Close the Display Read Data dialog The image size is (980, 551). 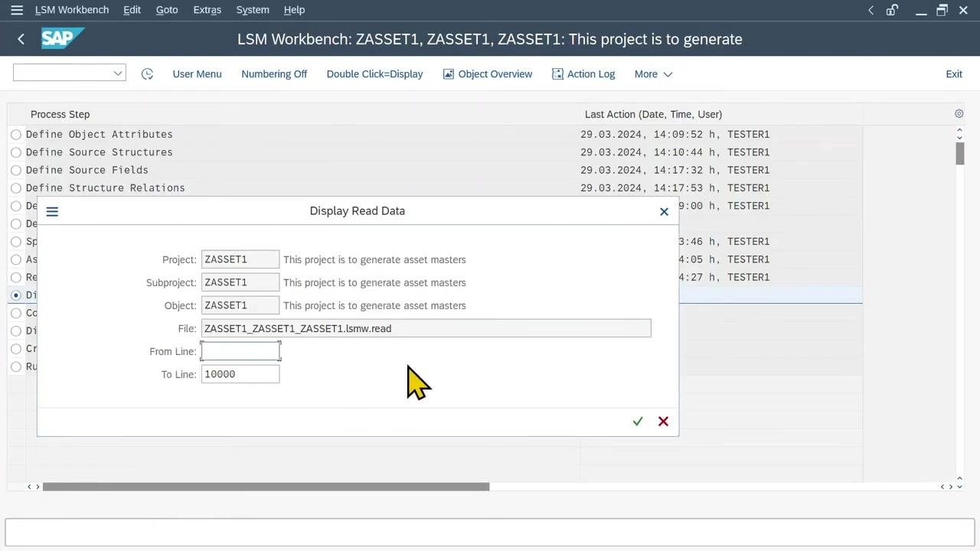[x=664, y=211]
